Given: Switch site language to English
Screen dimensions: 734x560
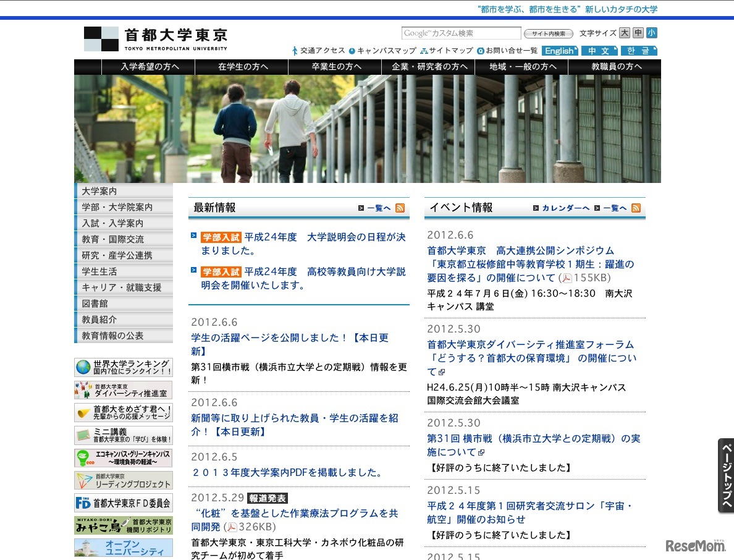Looking at the screenshot, I should (560, 51).
